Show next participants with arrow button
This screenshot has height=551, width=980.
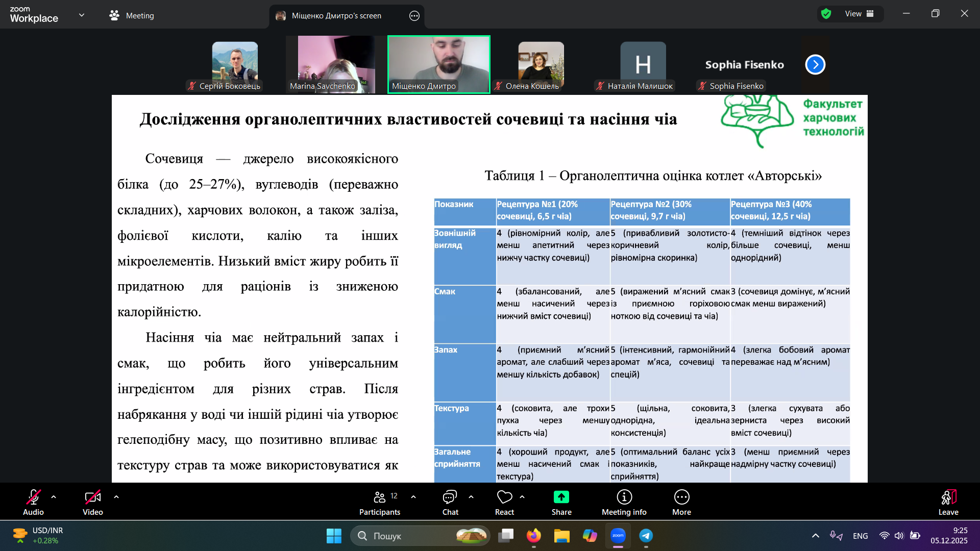[x=815, y=65]
